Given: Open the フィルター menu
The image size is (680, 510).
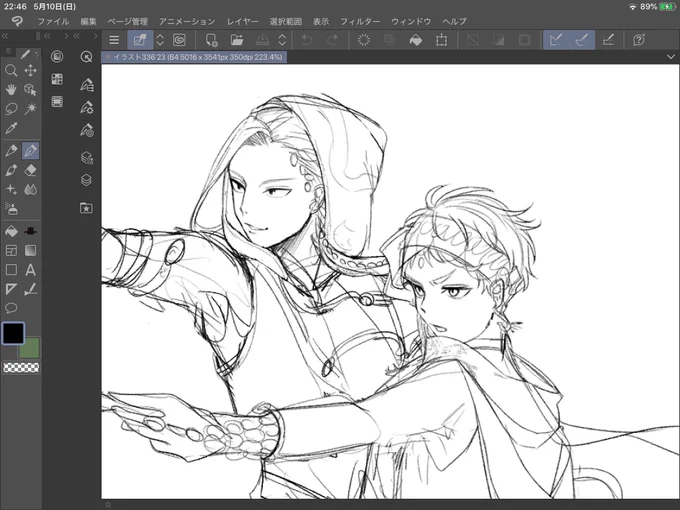Looking at the screenshot, I should coord(360,21).
